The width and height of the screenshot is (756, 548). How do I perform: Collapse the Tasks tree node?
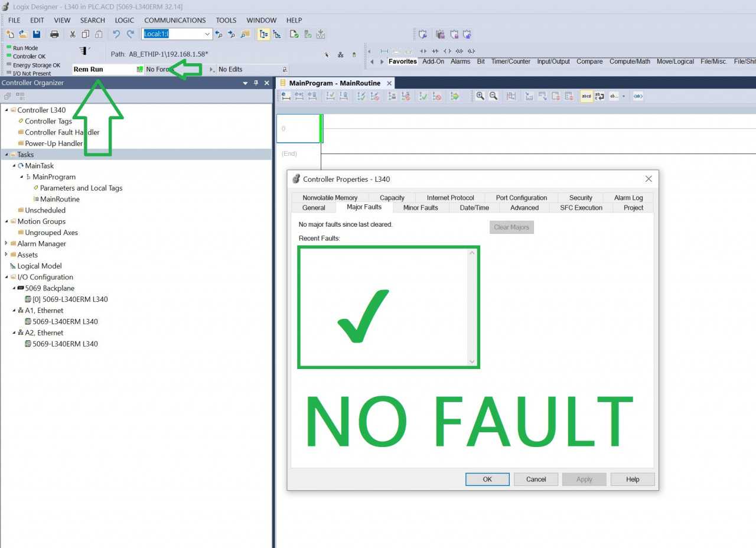click(x=6, y=155)
